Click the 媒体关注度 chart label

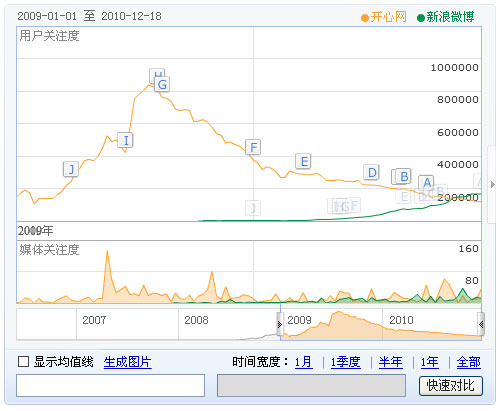coord(49,250)
